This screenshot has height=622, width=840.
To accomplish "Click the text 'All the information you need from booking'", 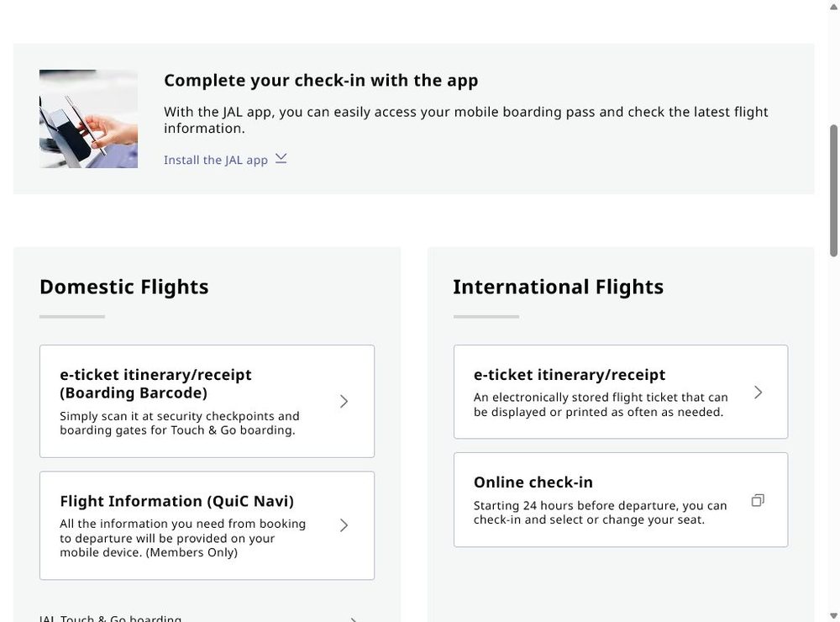I will point(182,524).
